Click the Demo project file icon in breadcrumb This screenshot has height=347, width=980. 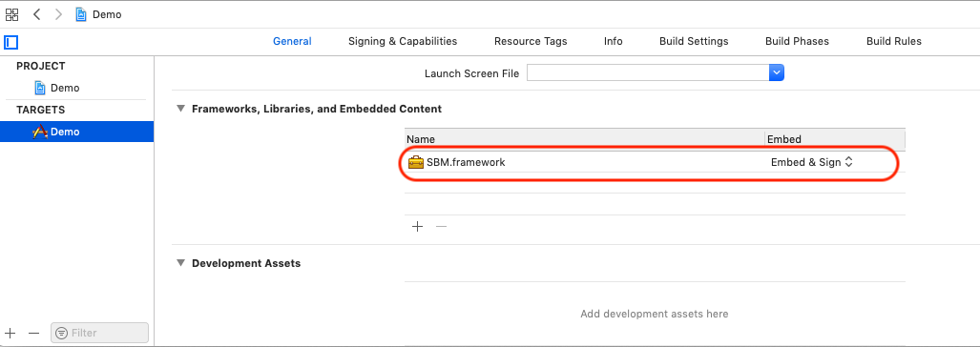pos(80,14)
